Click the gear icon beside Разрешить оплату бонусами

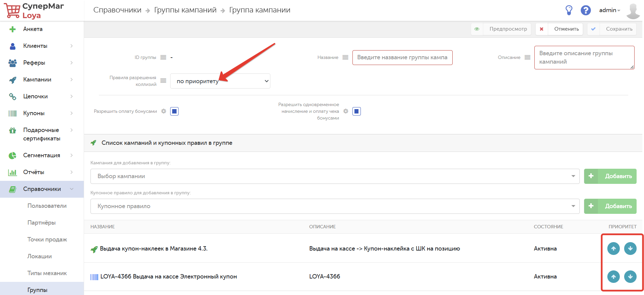pyautogui.click(x=164, y=111)
